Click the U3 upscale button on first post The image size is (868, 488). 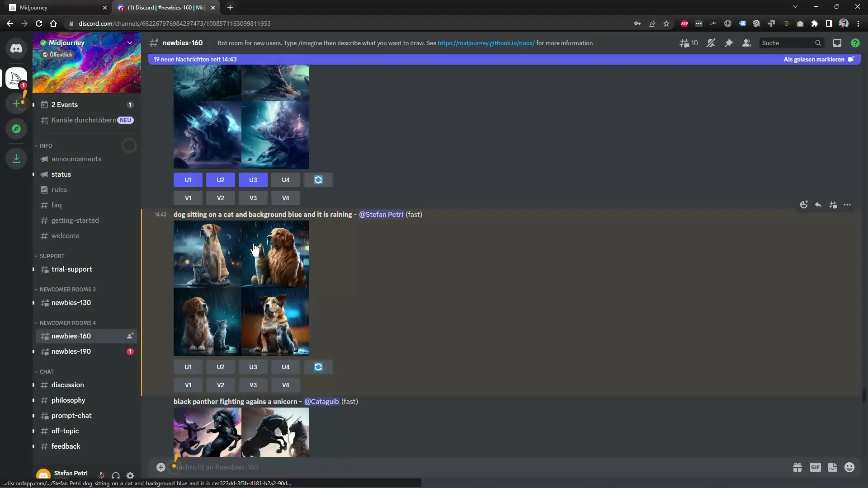tap(253, 180)
